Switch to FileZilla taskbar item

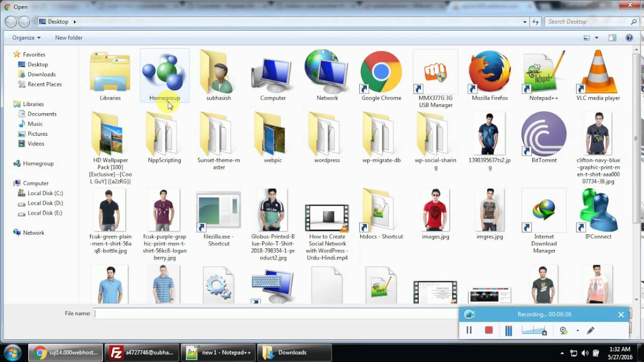click(142, 352)
